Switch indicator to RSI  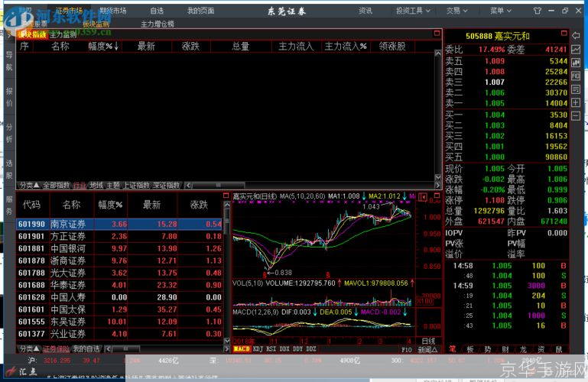pyautogui.click(x=271, y=349)
